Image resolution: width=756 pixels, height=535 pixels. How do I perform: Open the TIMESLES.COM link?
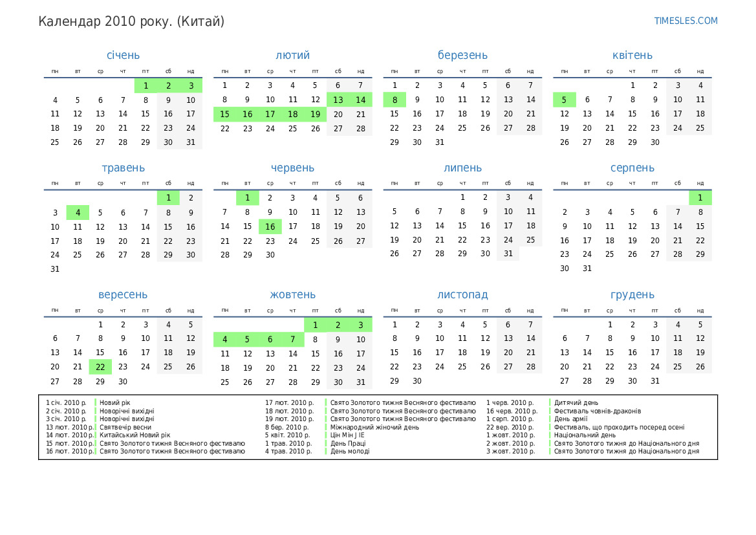[x=686, y=21]
